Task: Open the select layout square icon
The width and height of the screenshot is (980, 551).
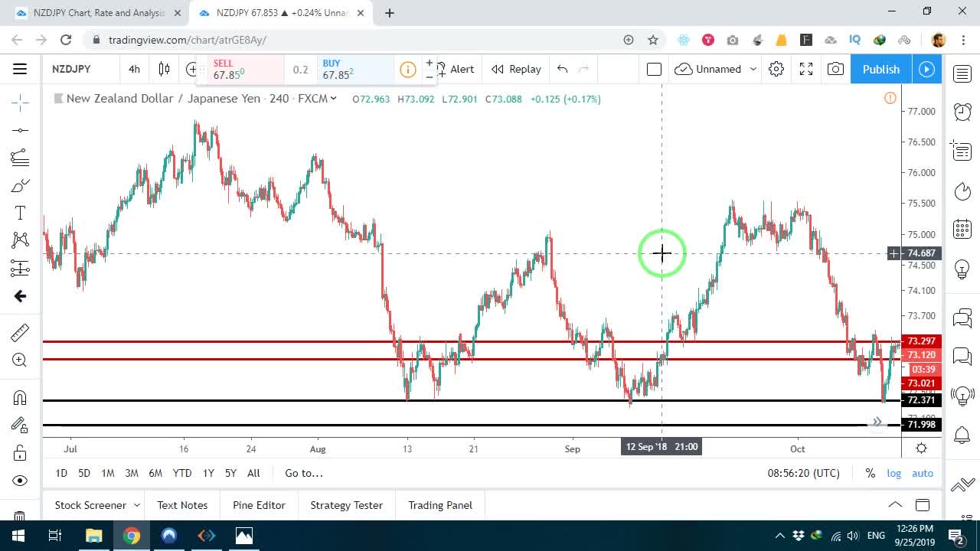Action: 654,69
